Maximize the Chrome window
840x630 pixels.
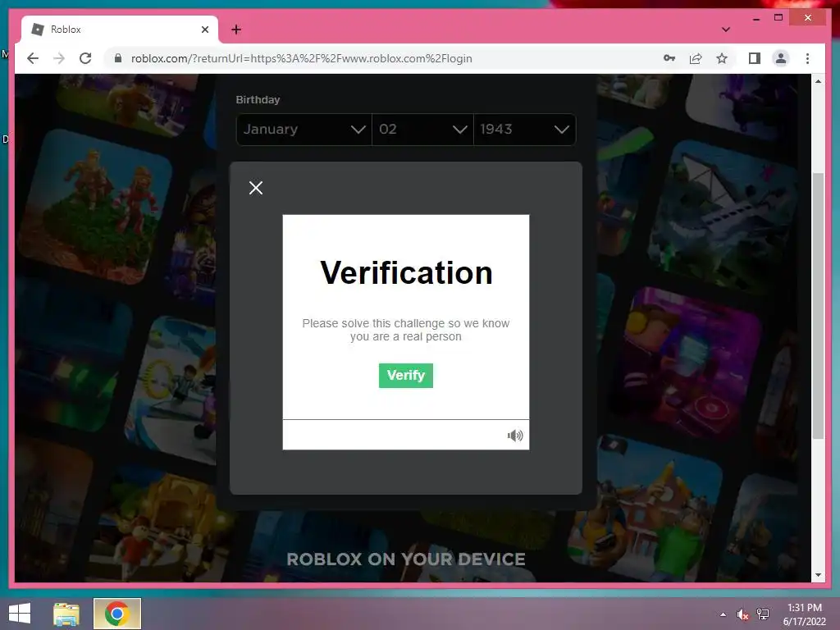778,18
